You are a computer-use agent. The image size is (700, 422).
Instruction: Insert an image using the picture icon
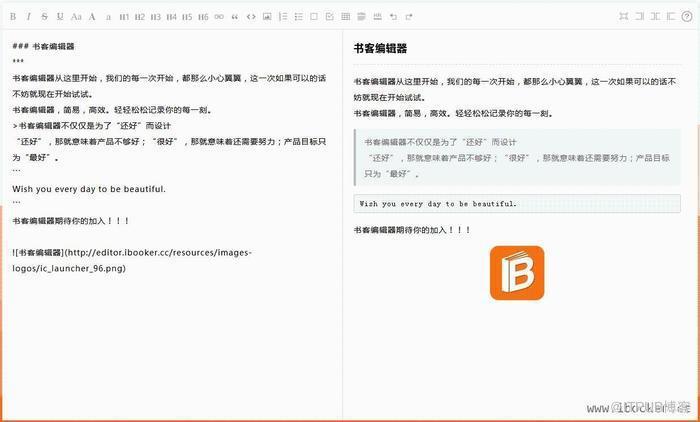[267, 17]
